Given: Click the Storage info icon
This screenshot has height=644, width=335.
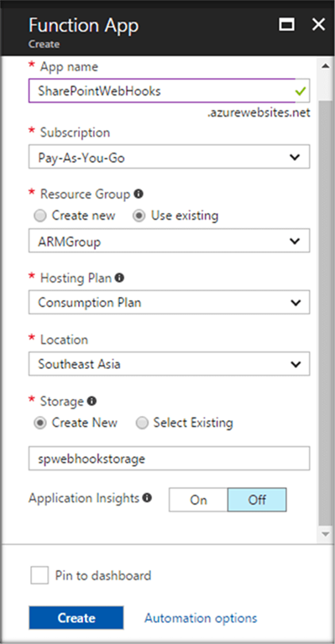Looking at the screenshot, I should pos(92,401).
